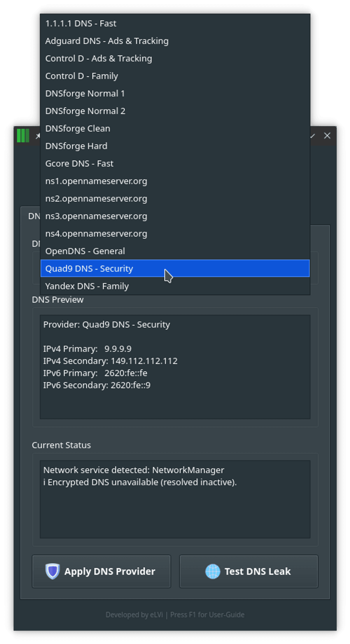Close the DNS window with X

pos(327,136)
